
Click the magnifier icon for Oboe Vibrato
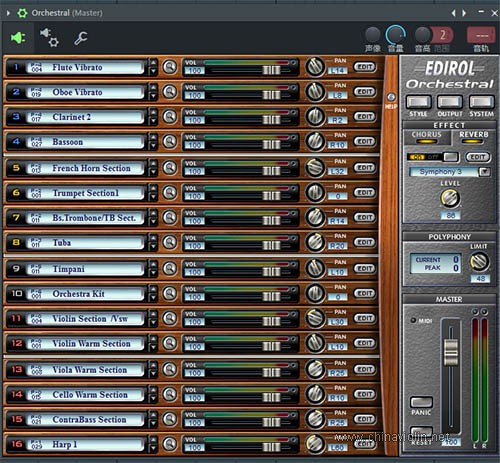(170, 91)
